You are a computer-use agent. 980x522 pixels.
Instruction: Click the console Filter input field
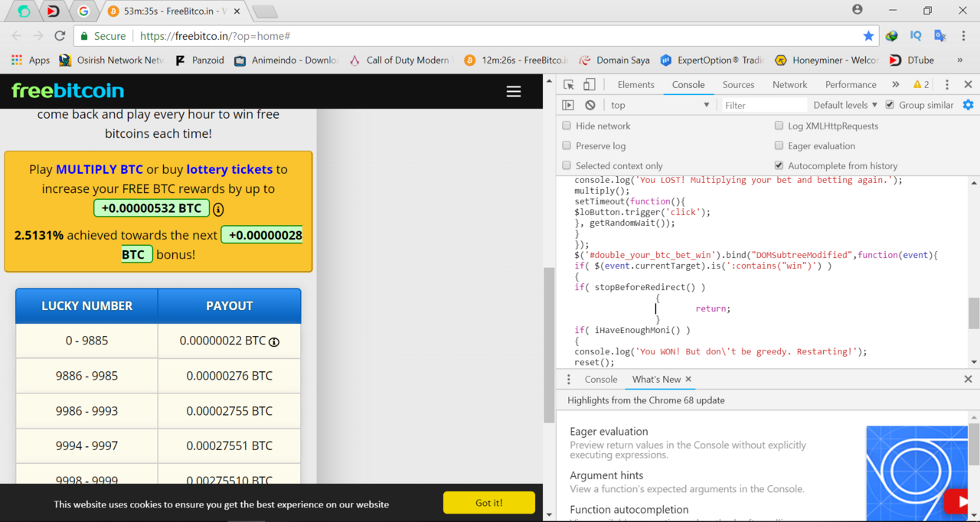[x=763, y=105]
